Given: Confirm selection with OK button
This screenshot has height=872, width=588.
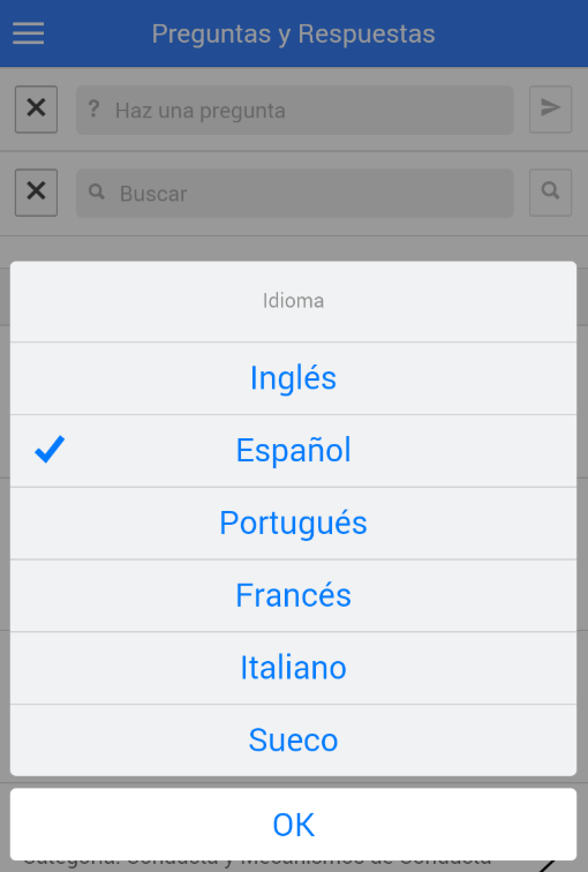Looking at the screenshot, I should 293,825.
